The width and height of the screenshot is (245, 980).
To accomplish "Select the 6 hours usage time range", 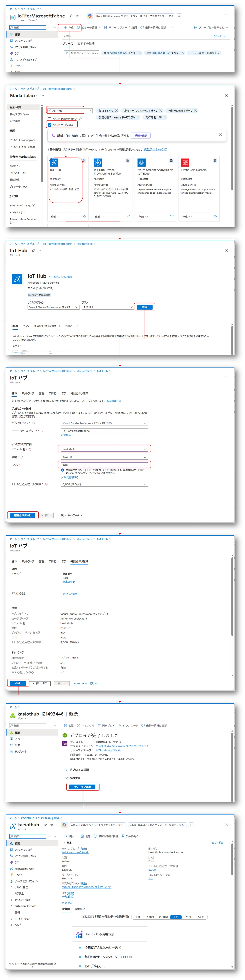I will [151, 917].
